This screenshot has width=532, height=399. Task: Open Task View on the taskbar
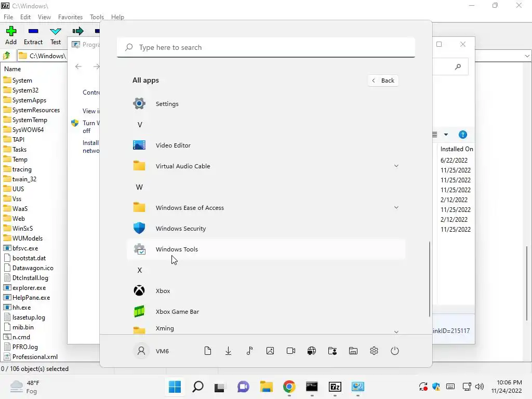coord(220,387)
